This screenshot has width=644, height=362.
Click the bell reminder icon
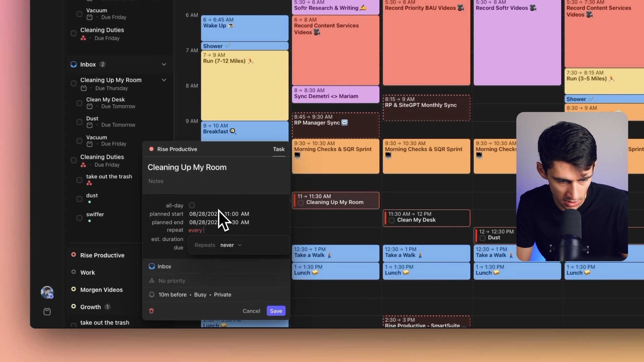coord(152,295)
